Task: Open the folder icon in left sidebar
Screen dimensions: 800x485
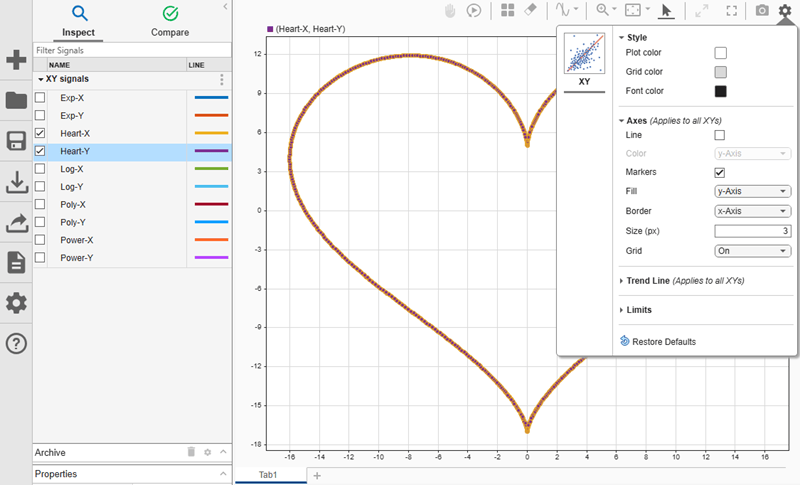Action: 16,100
